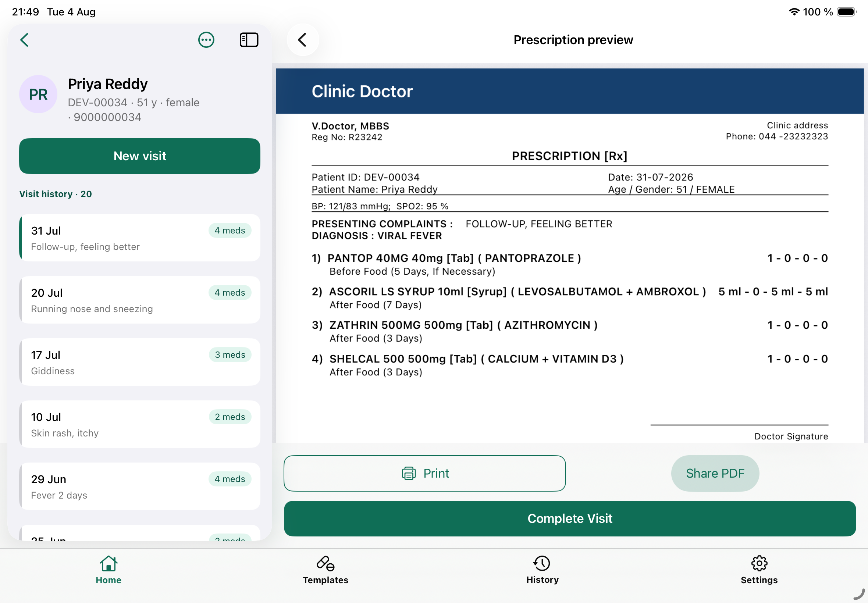Open the 29 Jun fever visit

[x=140, y=487]
